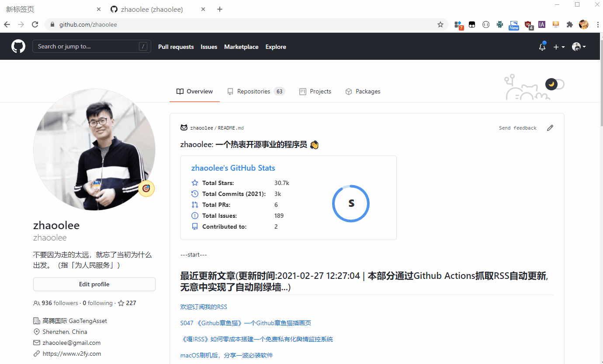Viewport: 603px width, 364px height.
Task: Open the notifications bell
Action: [542, 47]
